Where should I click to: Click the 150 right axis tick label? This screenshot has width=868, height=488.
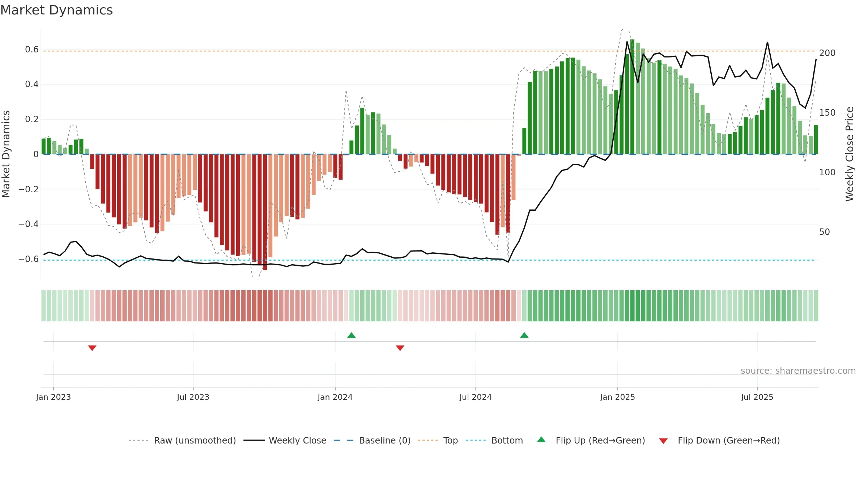827,113
